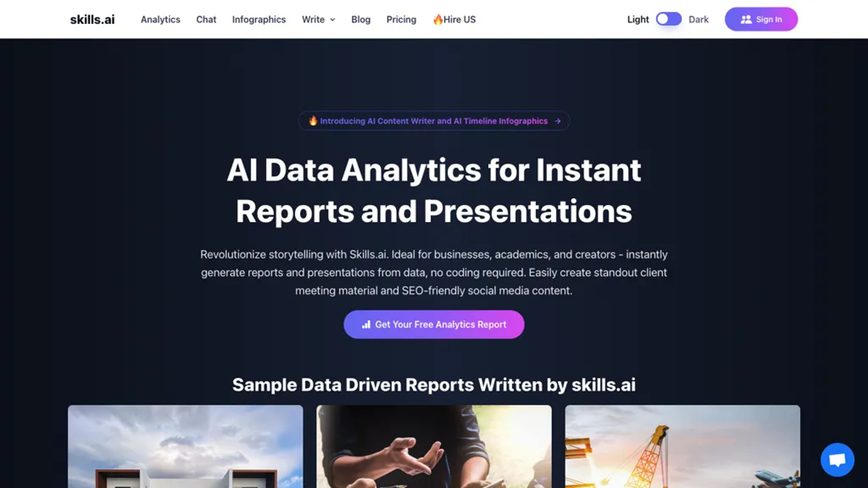Click the introducing AI Content Writer banner
Viewport: 868px width, 488px height.
click(434, 120)
